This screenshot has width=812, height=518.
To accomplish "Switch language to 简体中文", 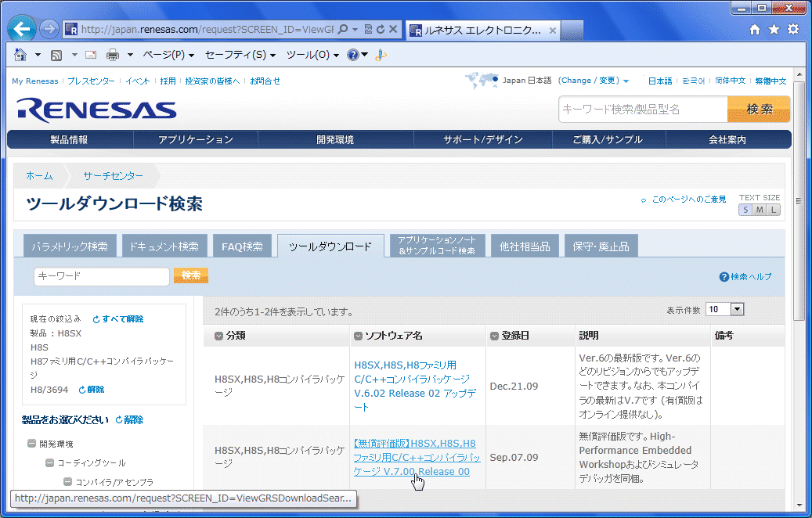I will point(731,81).
